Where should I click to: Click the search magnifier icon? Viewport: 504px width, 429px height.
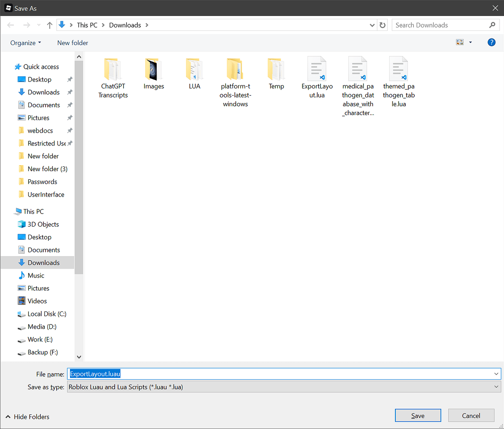492,25
